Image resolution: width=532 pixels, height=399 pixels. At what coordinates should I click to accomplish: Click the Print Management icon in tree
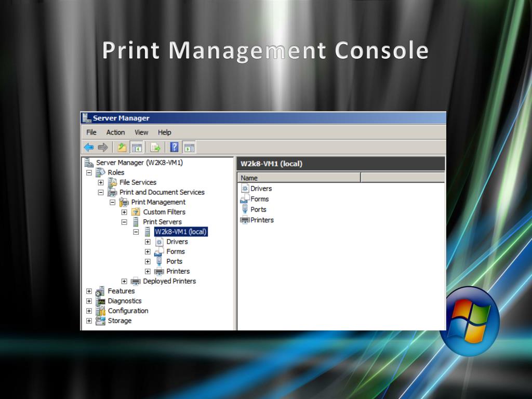[x=124, y=202]
